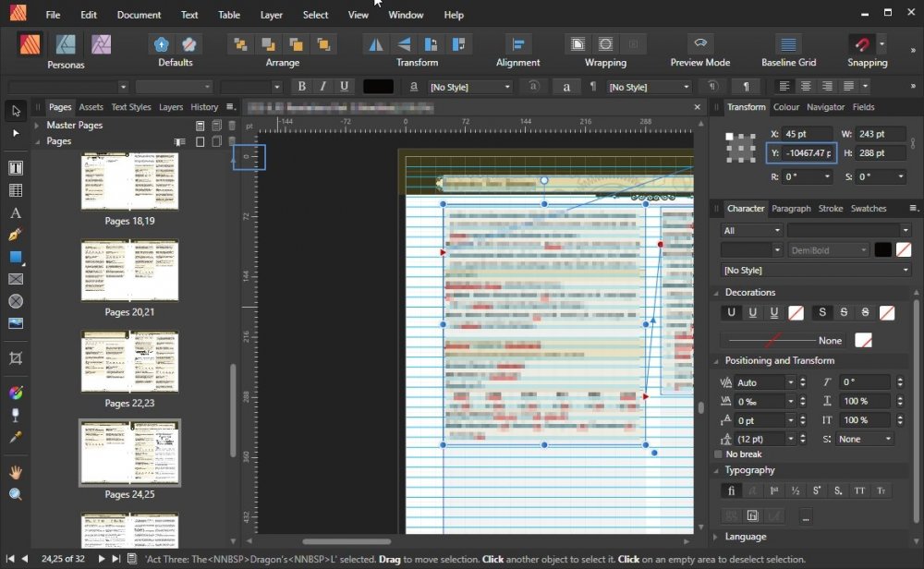Select the Frame Text tool
Viewport: 924px width, 569px height.
tap(16, 168)
